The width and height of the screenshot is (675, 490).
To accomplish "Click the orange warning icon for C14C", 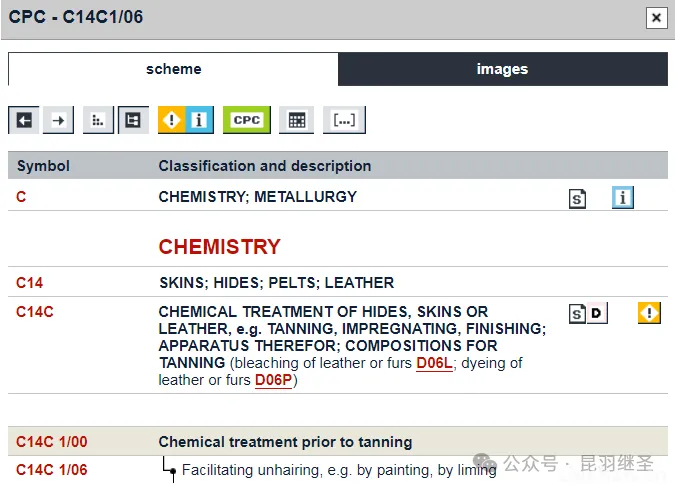I will coord(649,313).
